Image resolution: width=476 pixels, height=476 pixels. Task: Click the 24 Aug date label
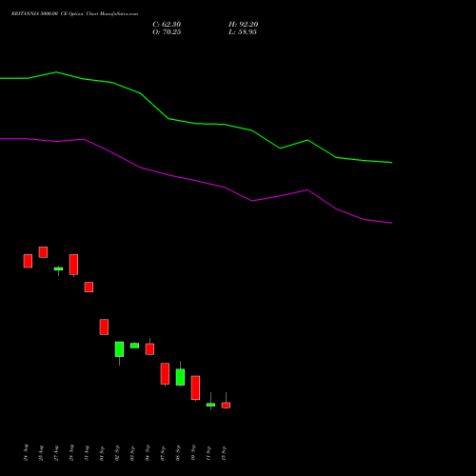coord(26,453)
